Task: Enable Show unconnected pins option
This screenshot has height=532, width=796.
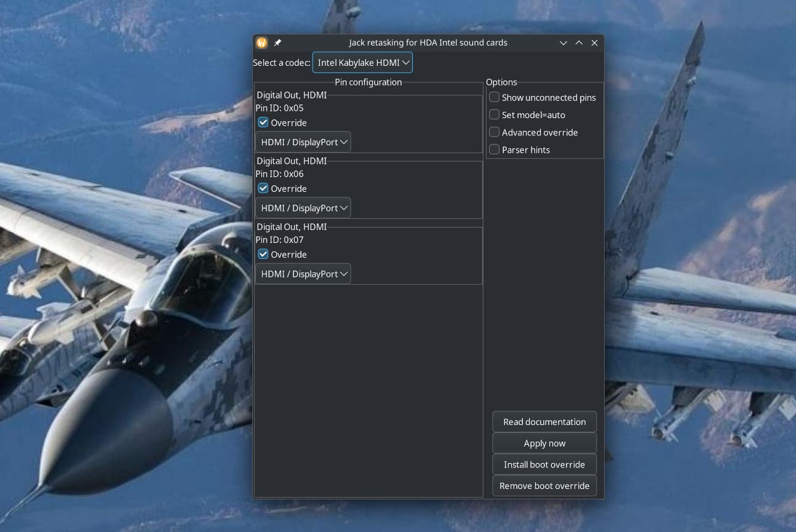Action: coord(495,97)
